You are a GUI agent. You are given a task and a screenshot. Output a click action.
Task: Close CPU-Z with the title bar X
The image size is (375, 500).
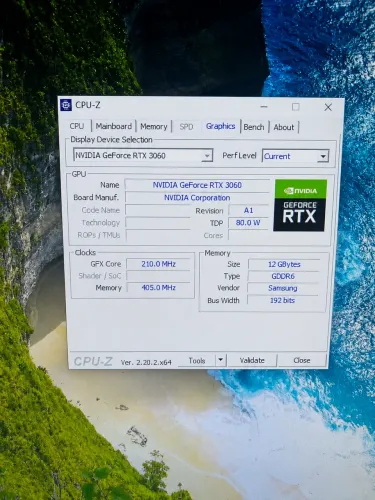tap(328, 107)
